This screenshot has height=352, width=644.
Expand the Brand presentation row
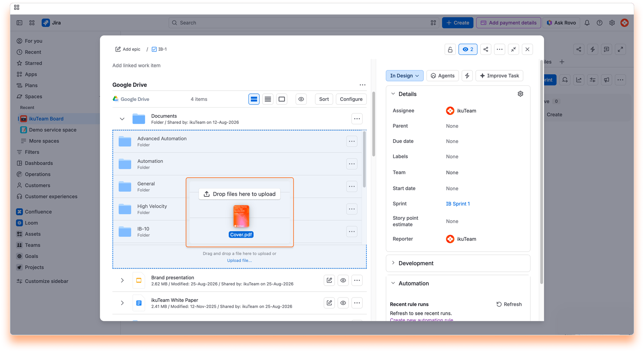[x=122, y=280]
